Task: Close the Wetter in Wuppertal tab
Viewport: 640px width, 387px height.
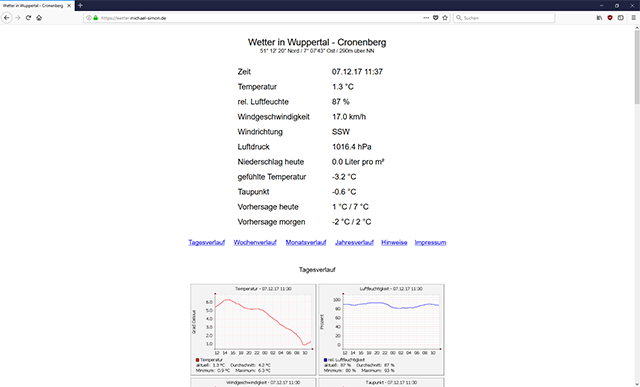Action: click(69, 6)
